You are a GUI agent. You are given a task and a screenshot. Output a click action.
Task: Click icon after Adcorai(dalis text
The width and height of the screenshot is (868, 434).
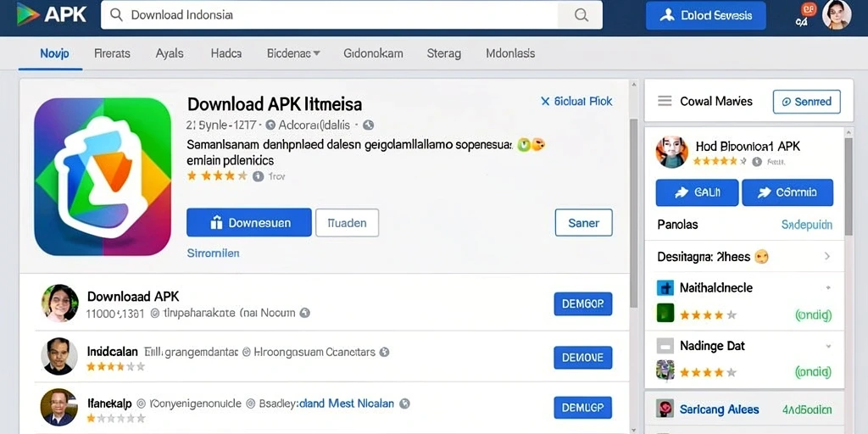[368, 125]
